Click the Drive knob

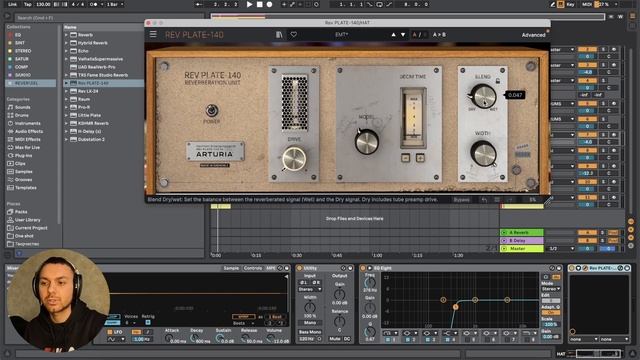(x=294, y=159)
